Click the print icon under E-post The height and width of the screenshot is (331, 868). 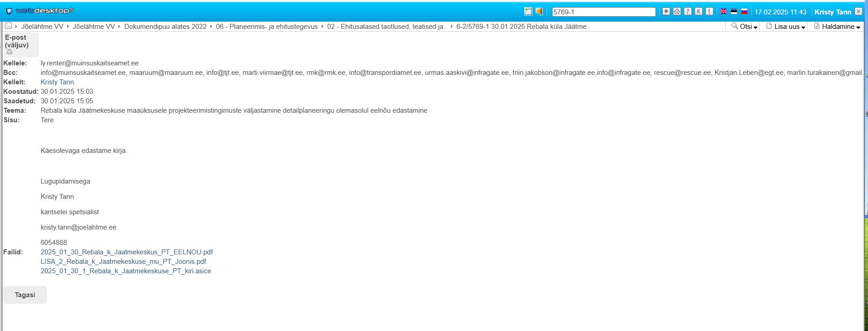click(9, 52)
